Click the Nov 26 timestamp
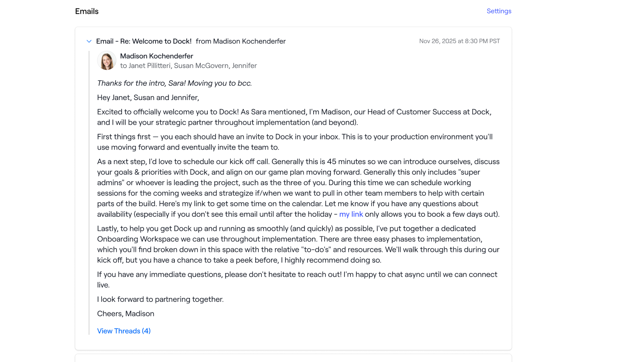 pos(459,41)
